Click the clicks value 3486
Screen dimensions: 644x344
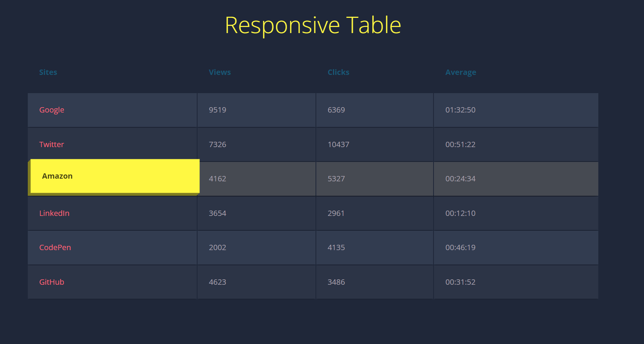click(x=336, y=282)
